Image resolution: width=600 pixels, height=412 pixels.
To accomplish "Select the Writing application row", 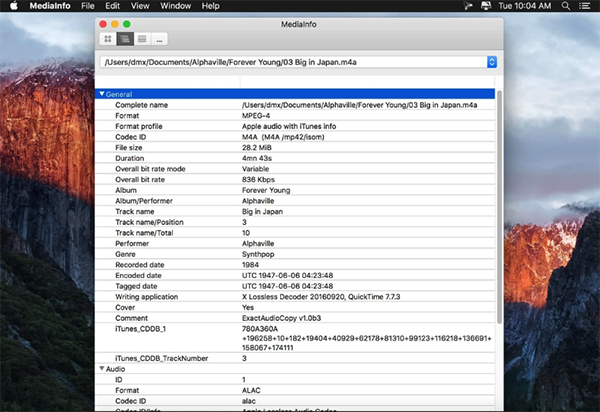I will 295,297.
